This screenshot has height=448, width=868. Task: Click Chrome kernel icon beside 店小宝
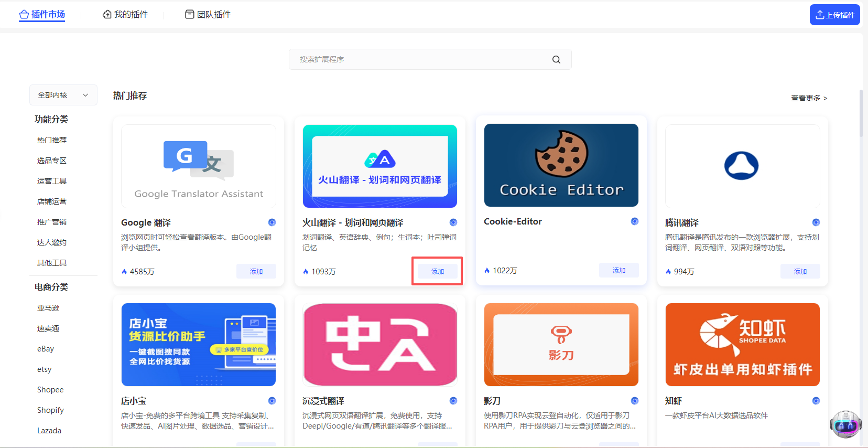272,401
